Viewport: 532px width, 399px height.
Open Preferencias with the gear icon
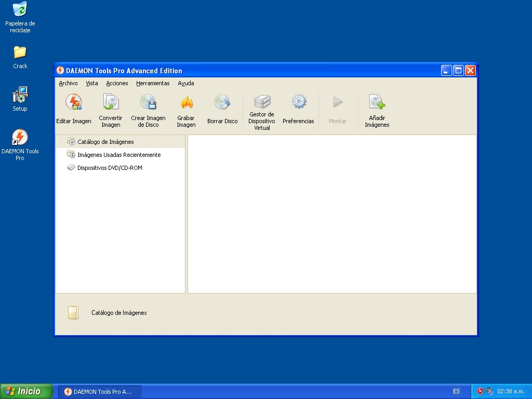tap(298, 109)
